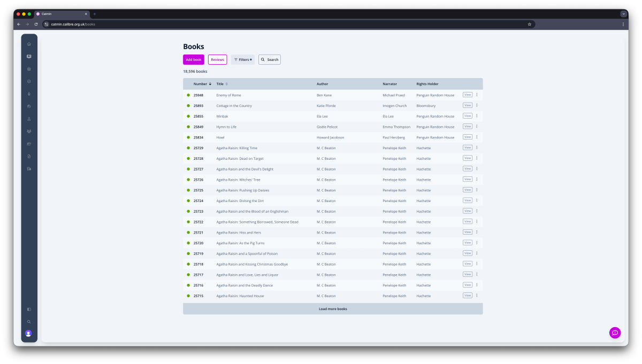Open three-dot menu for Cottage in the Country
Viewport: 642px width, 364px height.
(477, 105)
